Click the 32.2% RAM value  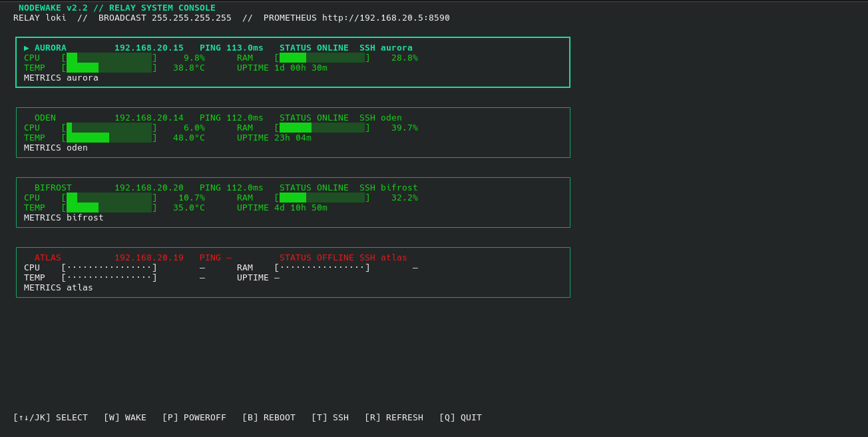pos(405,198)
